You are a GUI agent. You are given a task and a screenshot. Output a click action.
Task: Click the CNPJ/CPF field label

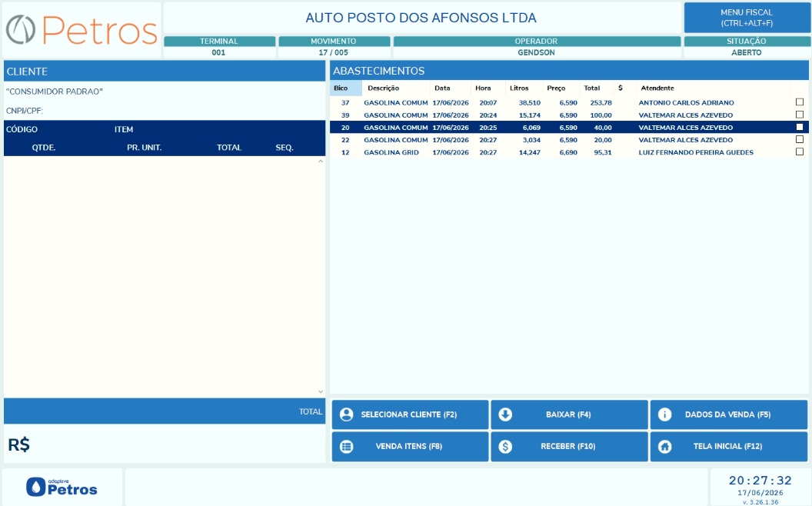25,111
